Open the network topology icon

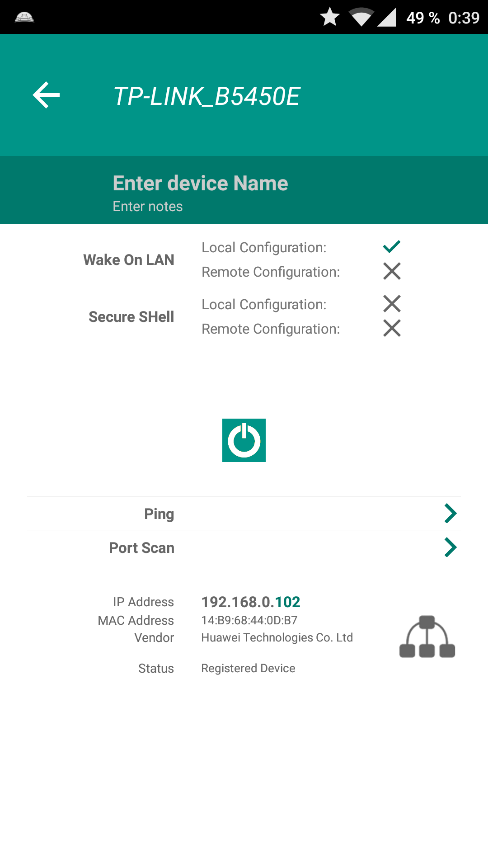(x=427, y=637)
